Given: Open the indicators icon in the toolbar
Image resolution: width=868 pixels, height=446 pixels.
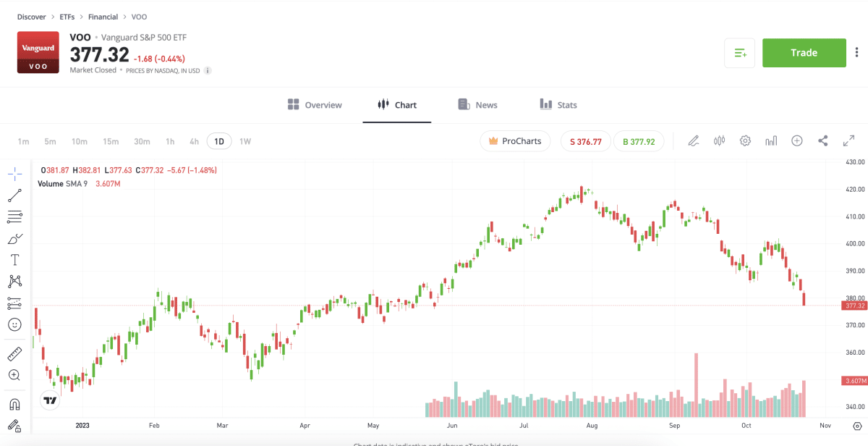Looking at the screenshot, I should pos(771,140).
